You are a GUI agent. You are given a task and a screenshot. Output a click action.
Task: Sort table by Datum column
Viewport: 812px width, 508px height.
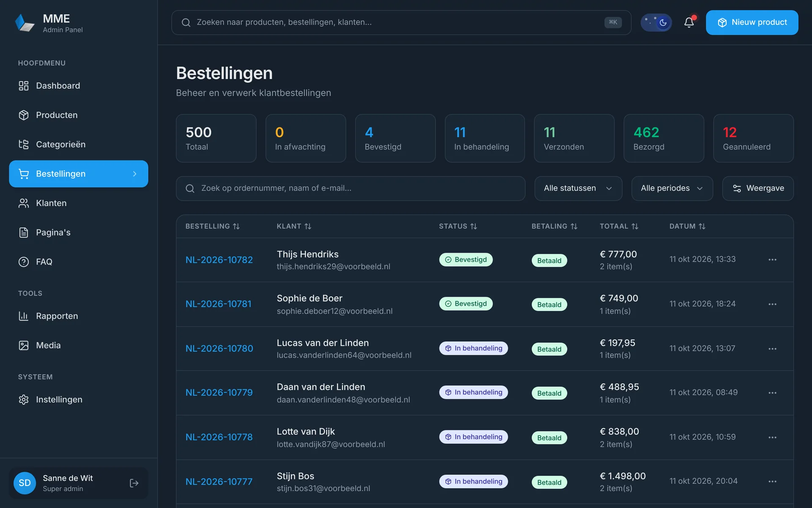687,226
